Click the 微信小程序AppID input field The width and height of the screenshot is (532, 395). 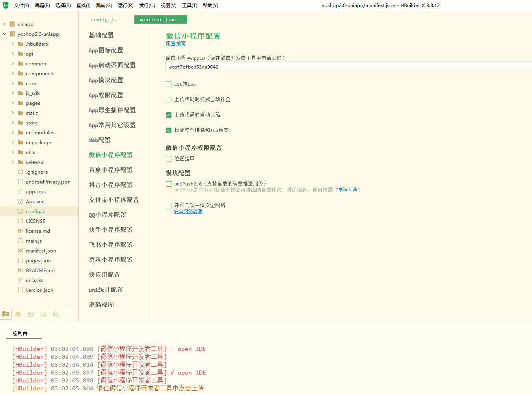coord(349,67)
